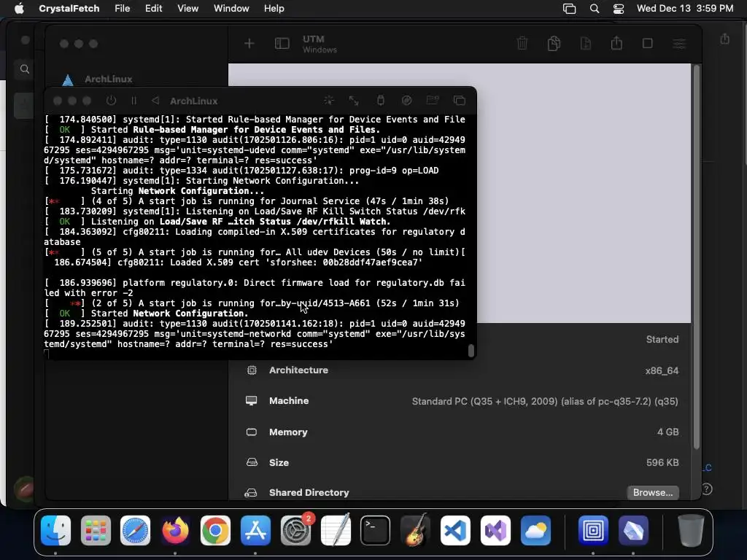Click the UTM details pane scrollbar
The image size is (747, 560).
pyautogui.click(x=697, y=257)
